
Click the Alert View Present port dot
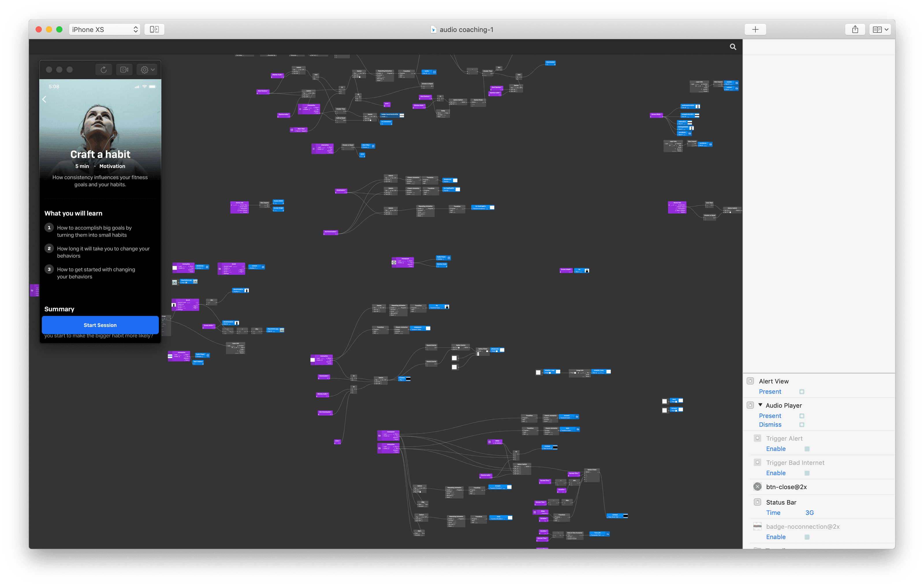click(x=802, y=391)
